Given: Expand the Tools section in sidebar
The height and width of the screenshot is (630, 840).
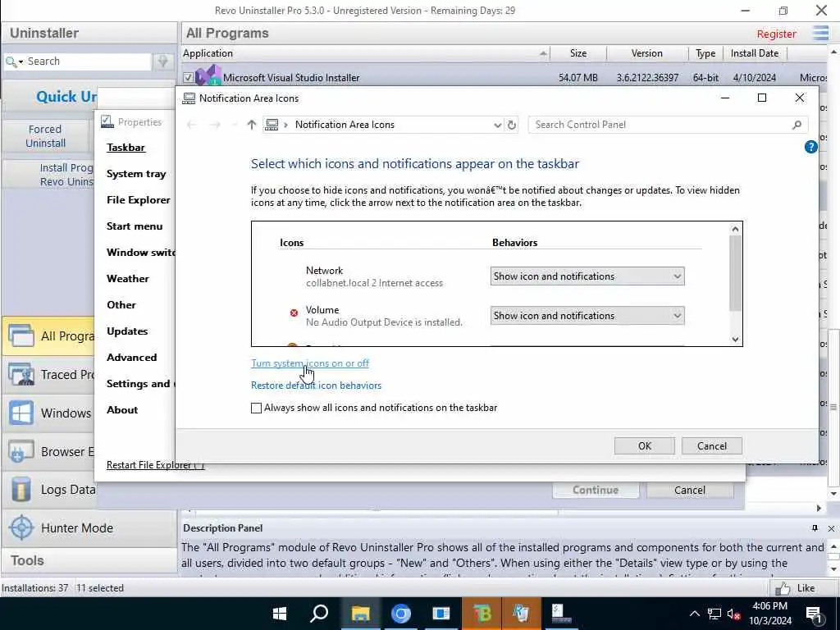Looking at the screenshot, I should coord(89,561).
